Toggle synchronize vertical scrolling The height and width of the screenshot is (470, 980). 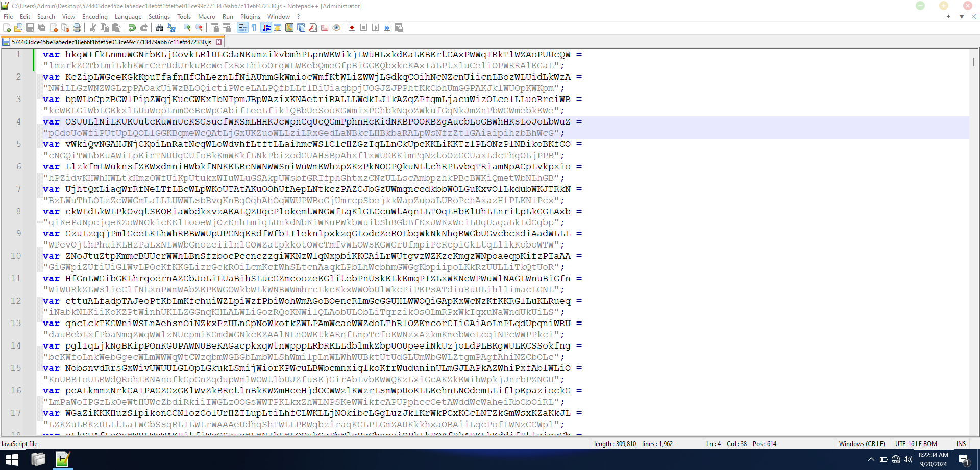(215, 28)
